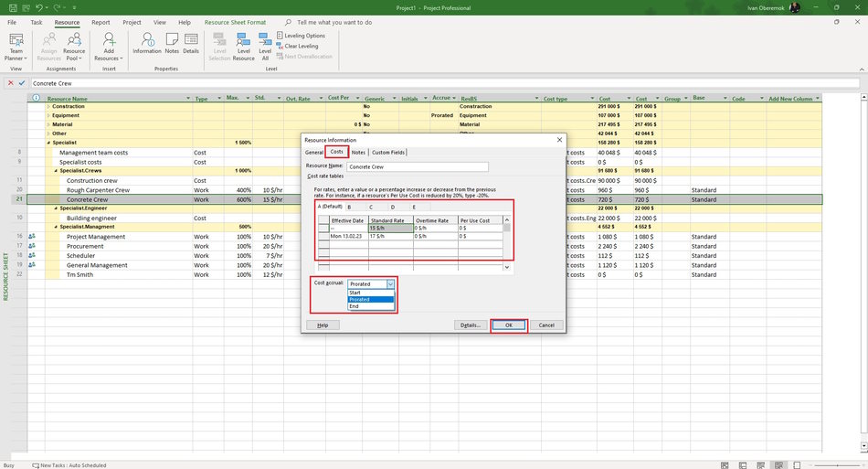This screenshot has width=868, height=469.
Task: Select the 15 $/h Standard Rate cell
Action: point(391,229)
